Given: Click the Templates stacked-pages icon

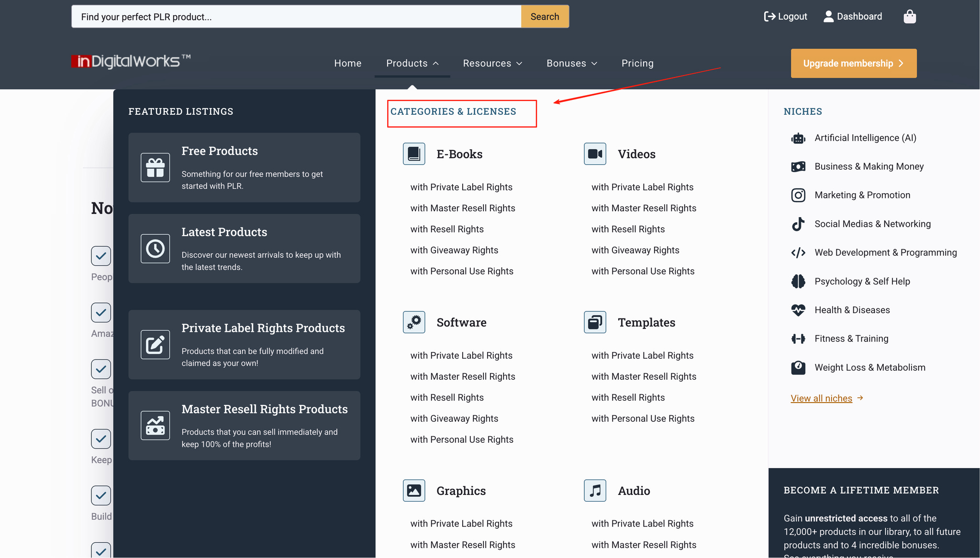Looking at the screenshot, I should click(595, 322).
